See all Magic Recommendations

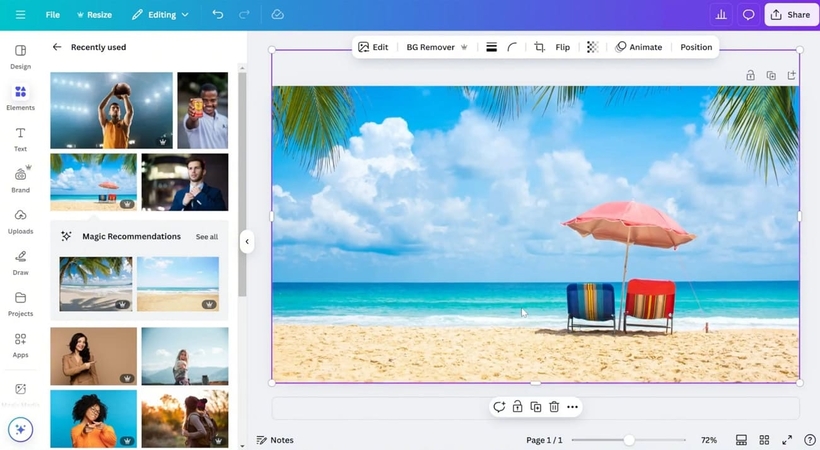tap(207, 237)
